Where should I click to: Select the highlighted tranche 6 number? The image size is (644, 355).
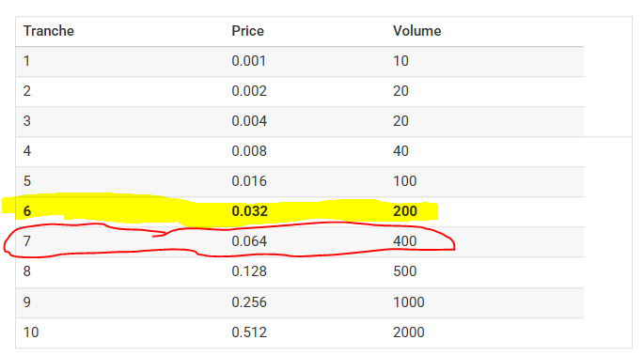point(27,211)
